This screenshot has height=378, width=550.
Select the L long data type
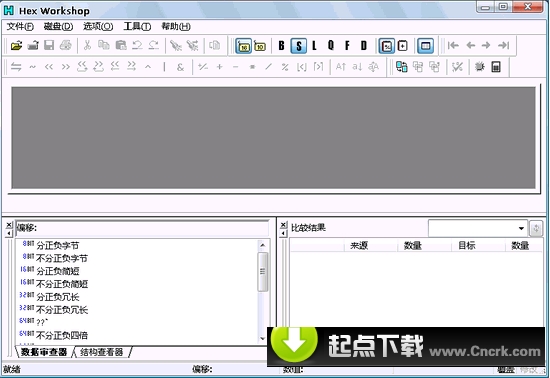(x=314, y=46)
